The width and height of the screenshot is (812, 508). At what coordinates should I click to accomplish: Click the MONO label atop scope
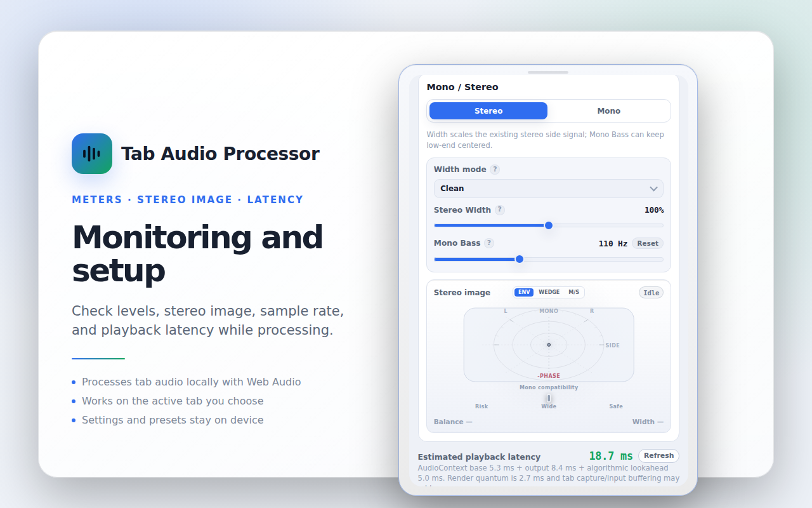point(549,311)
